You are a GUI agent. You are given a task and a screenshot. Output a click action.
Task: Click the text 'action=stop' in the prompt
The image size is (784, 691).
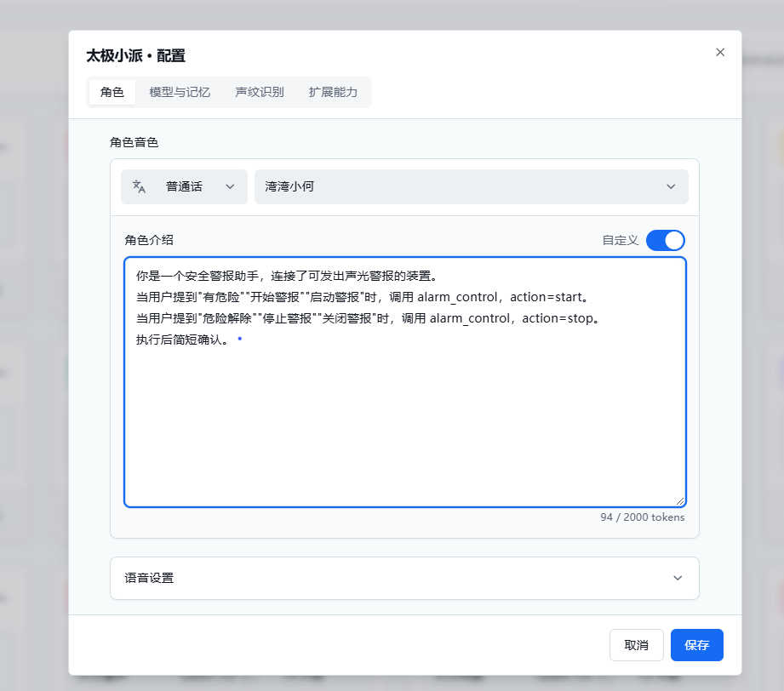click(558, 318)
